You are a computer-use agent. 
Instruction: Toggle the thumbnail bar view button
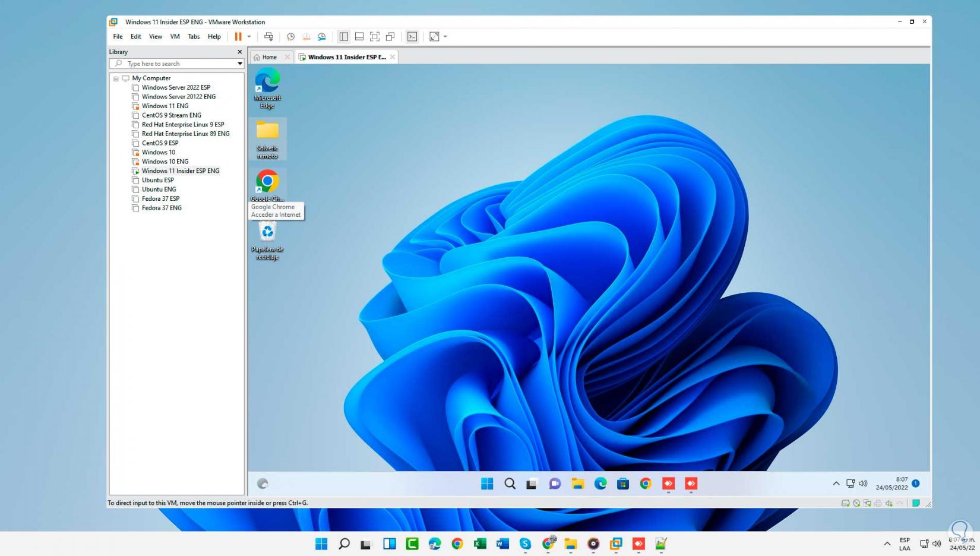(x=359, y=37)
